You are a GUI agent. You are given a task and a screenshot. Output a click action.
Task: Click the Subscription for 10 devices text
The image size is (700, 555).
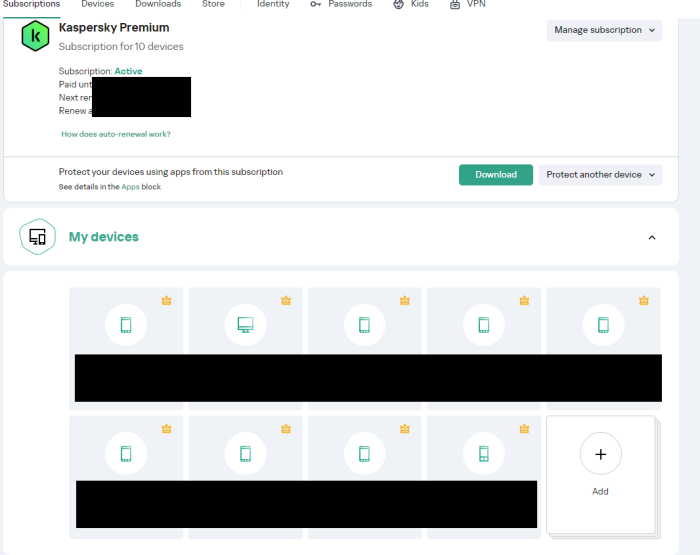(x=121, y=46)
